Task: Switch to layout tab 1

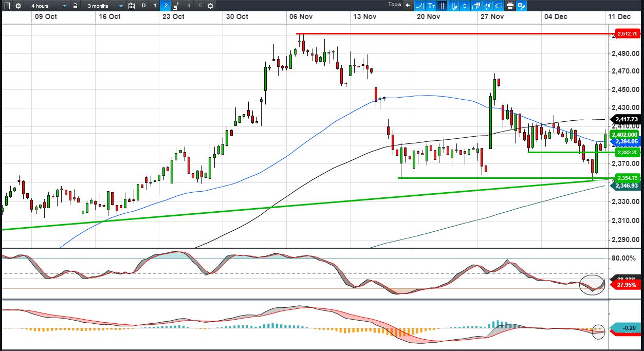Action: coord(155,6)
